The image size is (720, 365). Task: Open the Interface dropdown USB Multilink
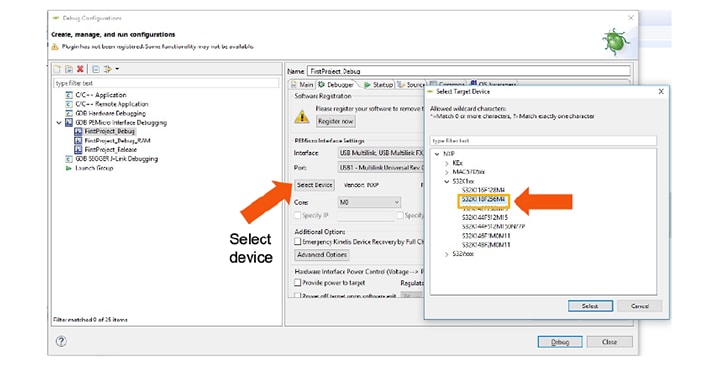pos(381,152)
